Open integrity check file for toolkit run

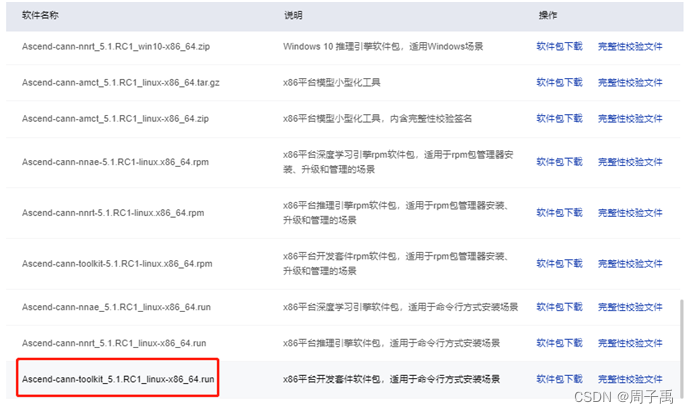click(x=630, y=379)
